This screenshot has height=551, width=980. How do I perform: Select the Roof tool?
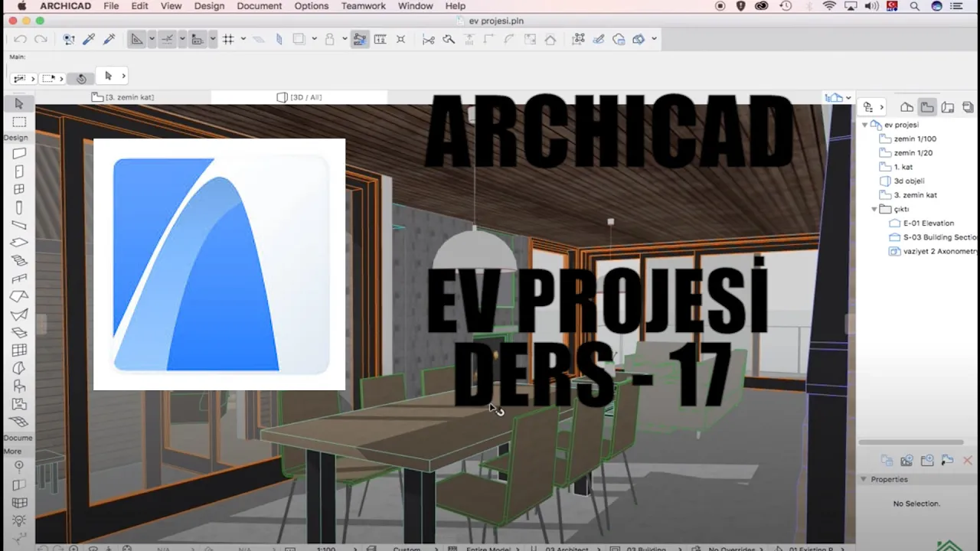coord(19,296)
